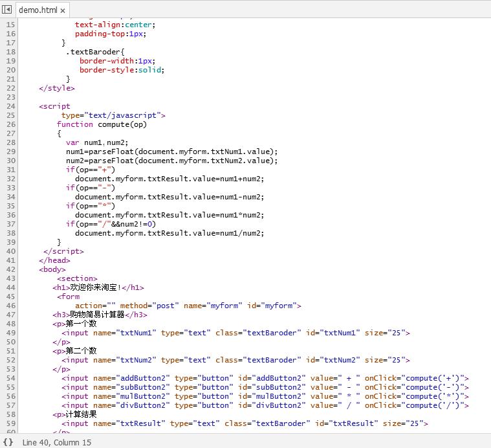The width and height of the screenshot is (491, 448).
Task: Click the value=num1-num2 line
Action: (x=169, y=197)
